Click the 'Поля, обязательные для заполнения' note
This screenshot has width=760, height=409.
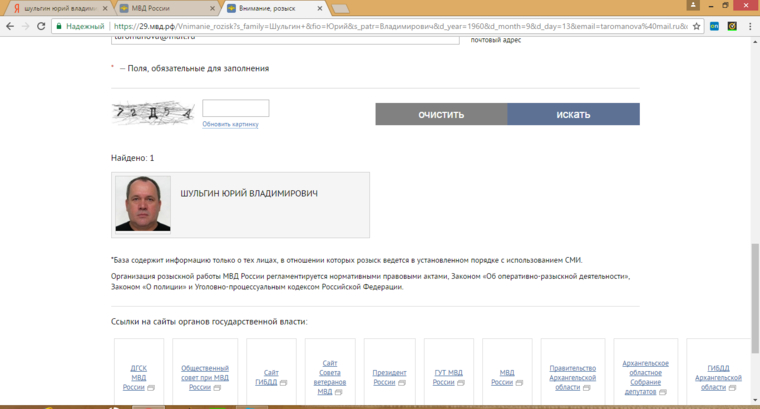tap(198, 68)
